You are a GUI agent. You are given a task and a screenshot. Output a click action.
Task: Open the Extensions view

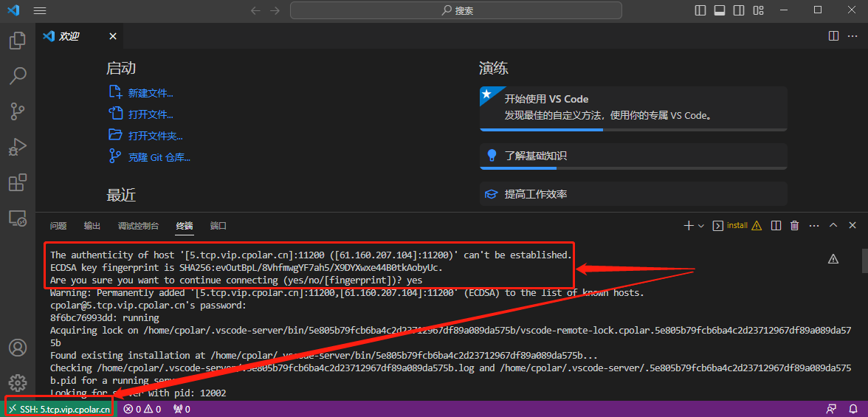point(18,182)
